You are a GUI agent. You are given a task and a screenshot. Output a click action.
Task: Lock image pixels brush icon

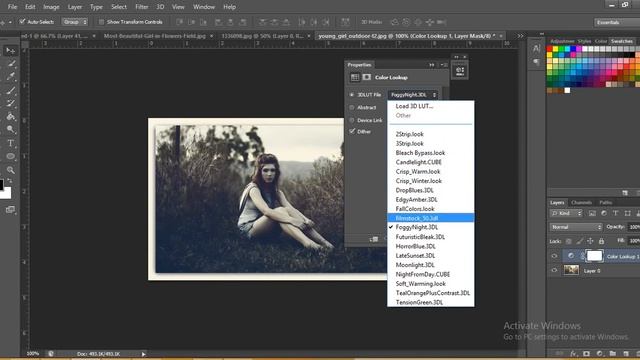click(579, 241)
